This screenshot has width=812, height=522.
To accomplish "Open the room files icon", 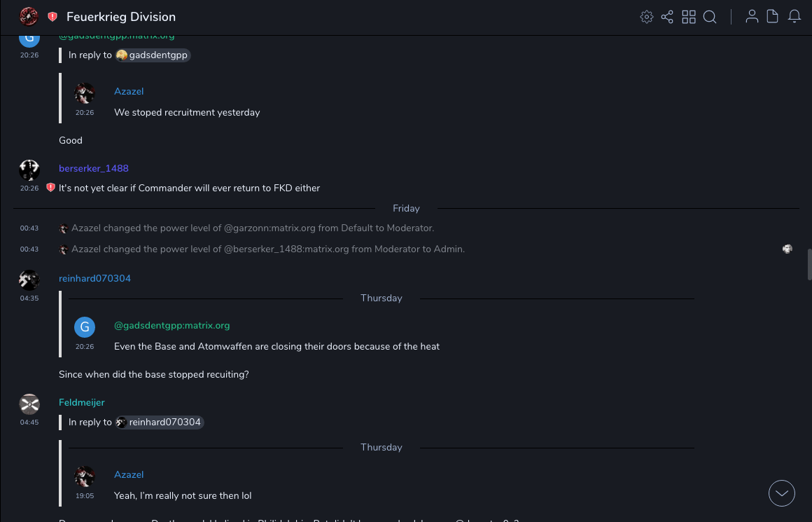I will tap(773, 17).
